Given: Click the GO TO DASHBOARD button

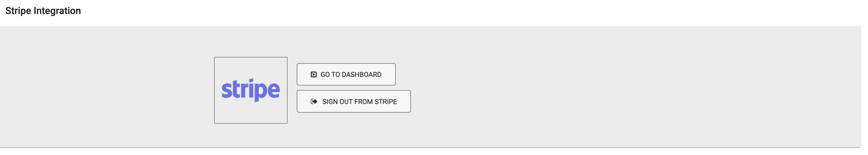Looking at the screenshot, I should [346, 74].
